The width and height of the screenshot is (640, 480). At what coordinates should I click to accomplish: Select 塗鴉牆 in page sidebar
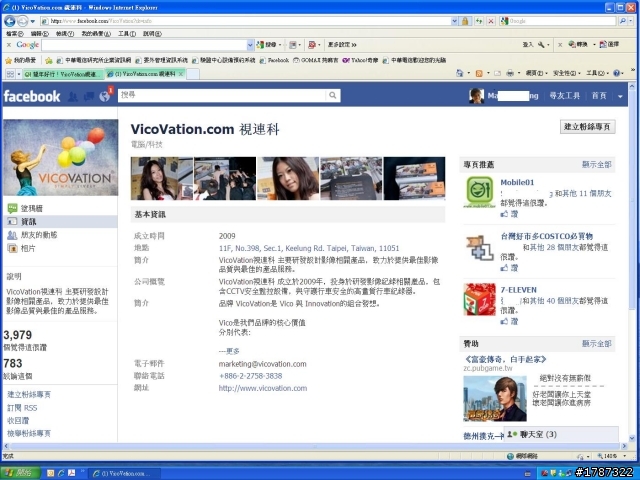coord(31,208)
